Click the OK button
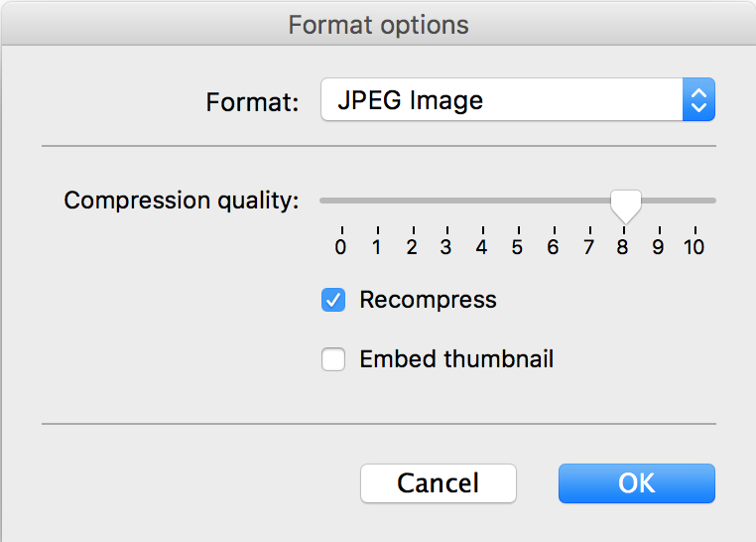The image size is (756, 542). [x=636, y=483]
